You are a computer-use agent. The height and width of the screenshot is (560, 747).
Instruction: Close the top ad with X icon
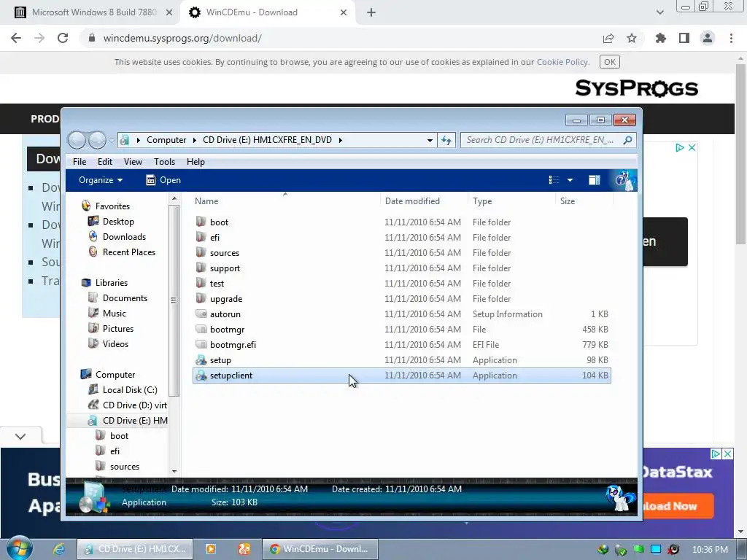[x=692, y=147]
